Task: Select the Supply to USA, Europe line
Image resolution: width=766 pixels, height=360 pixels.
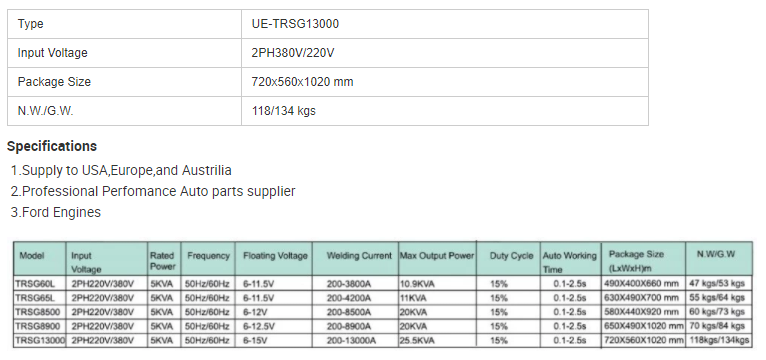Action: point(121,170)
